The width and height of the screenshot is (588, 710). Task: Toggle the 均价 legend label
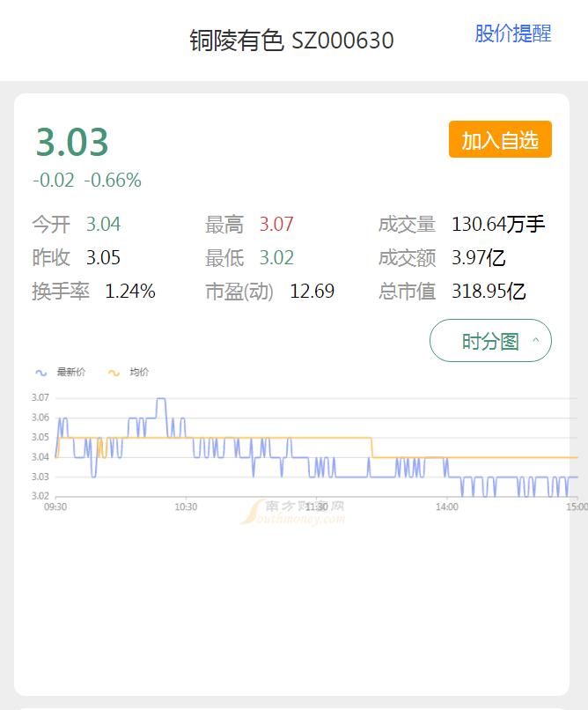pos(139,373)
